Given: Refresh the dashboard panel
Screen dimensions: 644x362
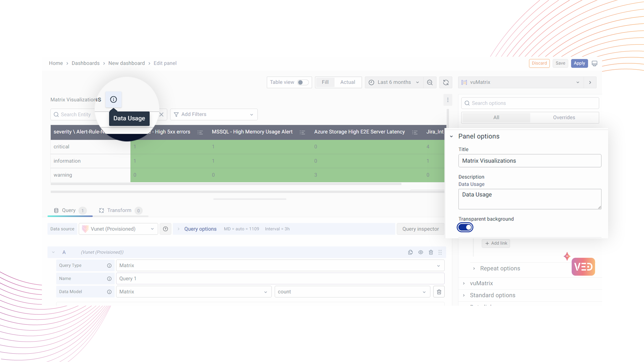Looking at the screenshot, I should click(x=446, y=82).
